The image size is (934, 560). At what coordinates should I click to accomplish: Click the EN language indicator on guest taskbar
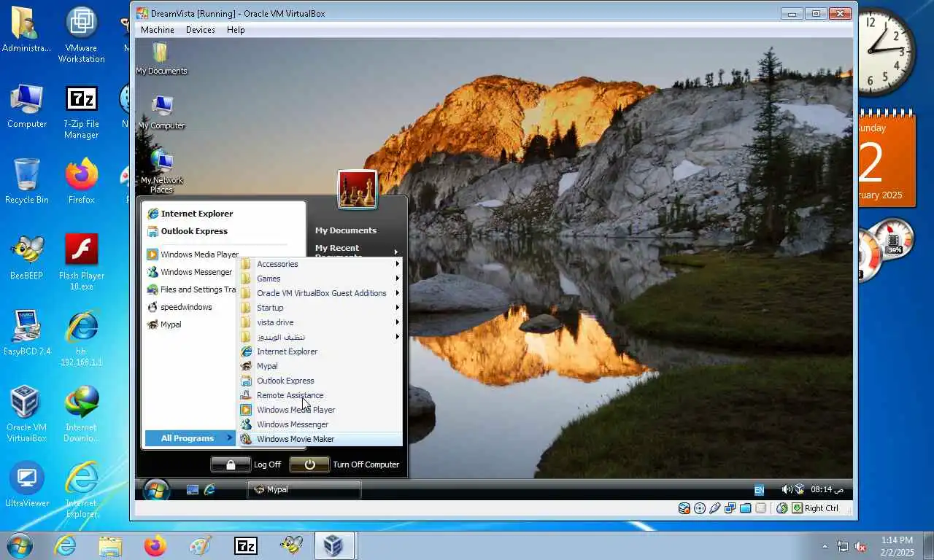pyautogui.click(x=759, y=490)
